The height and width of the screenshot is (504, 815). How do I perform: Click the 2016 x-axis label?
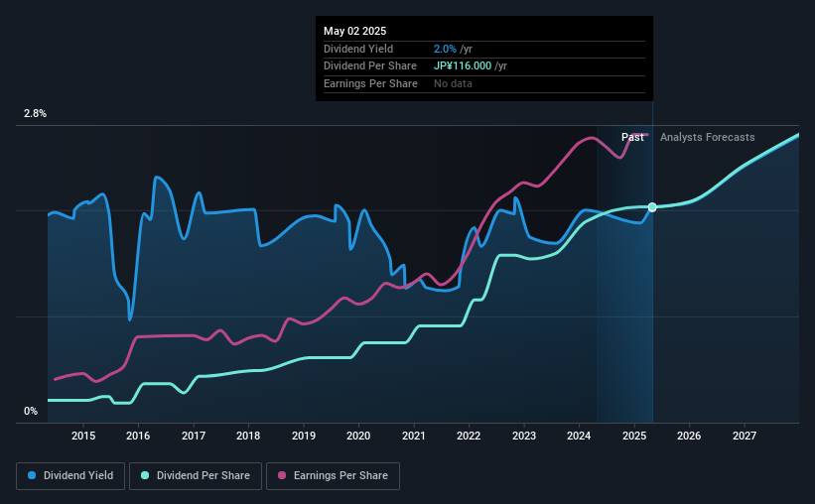(138, 436)
